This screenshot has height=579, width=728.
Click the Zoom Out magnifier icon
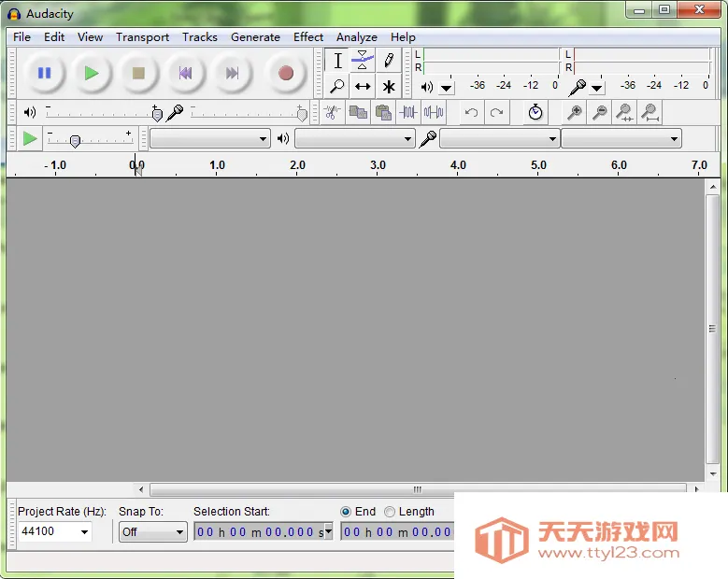click(x=600, y=112)
